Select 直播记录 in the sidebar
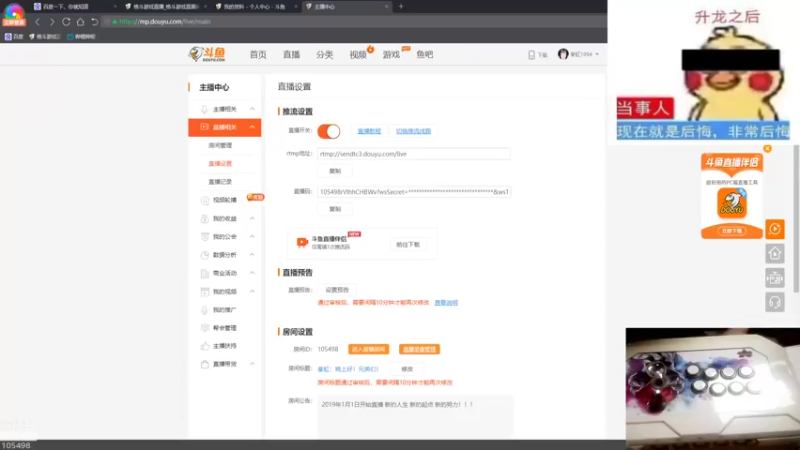The image size is (800, 450). tap(220, 182)
